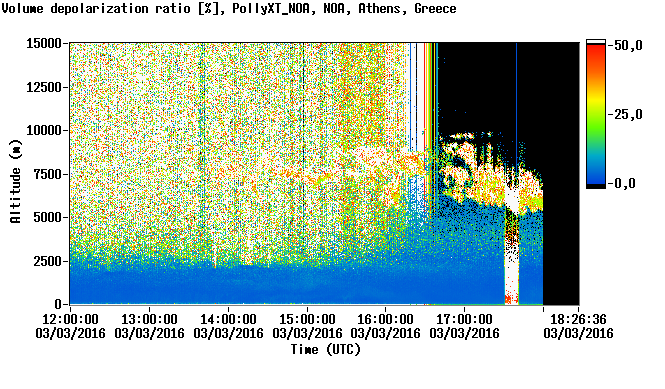Click the Altitude (m) axis title
Image resolution: width=665 pixels, height=389 pixels.
tap(16, 181)
